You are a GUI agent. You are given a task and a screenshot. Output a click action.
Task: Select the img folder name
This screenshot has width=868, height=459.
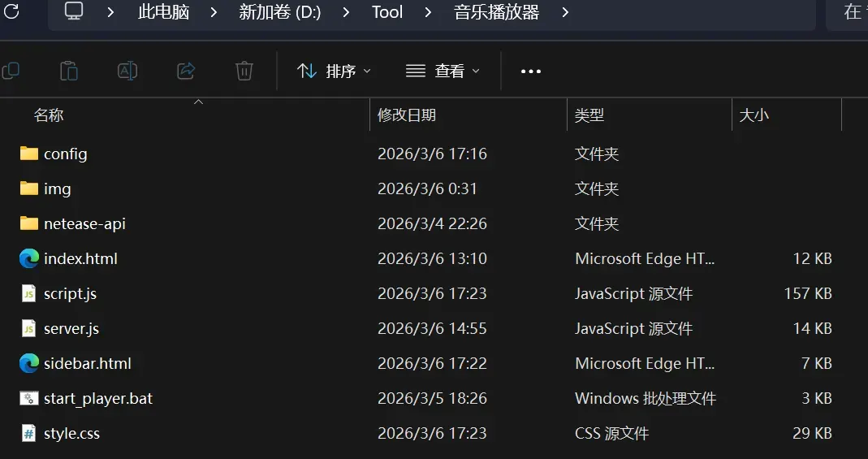tap(57, 188)
